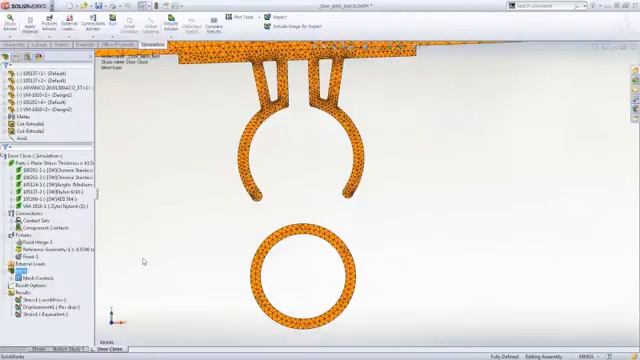Click the Save icon in title toolbar
This screenshot has width=640, height=360.
[98, 6]
